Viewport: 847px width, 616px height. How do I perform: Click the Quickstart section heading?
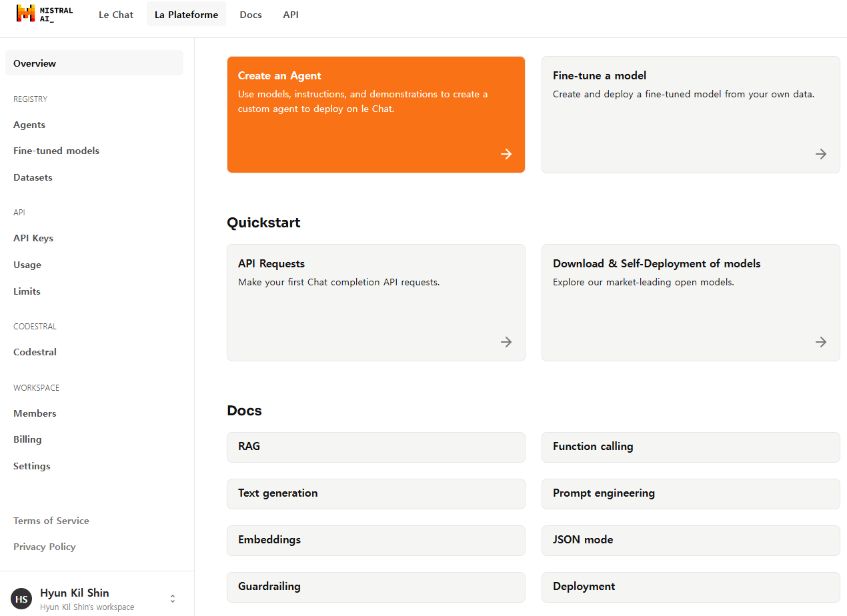pos(263,223)
